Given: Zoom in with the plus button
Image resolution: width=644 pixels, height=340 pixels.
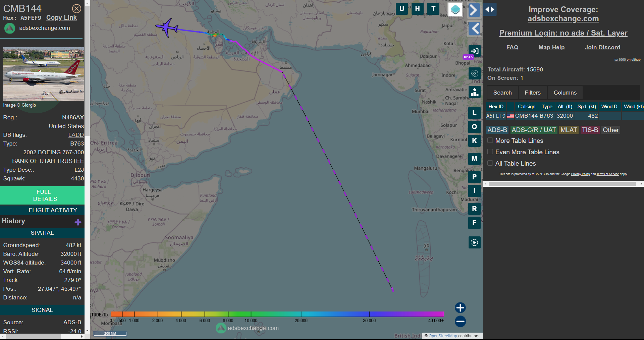Looking at the screenshot, I should (x=460, y=308).
